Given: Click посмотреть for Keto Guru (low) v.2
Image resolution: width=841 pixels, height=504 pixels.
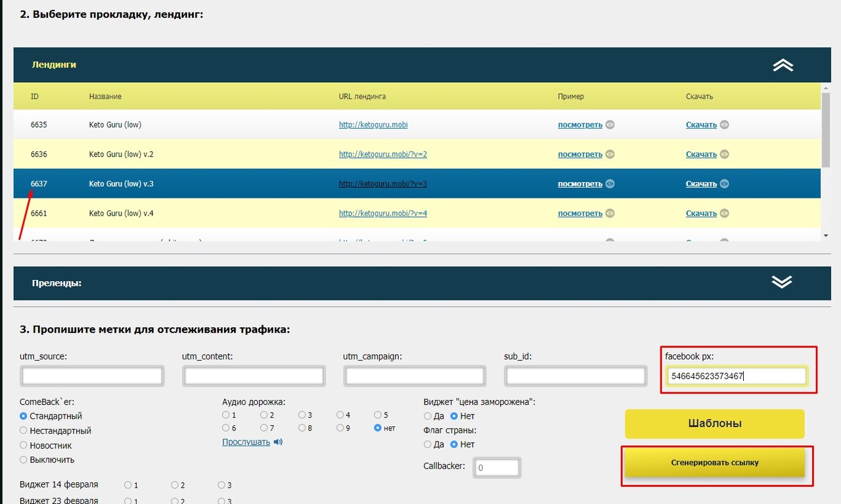Looking at the screenshot, I should [x=580, y=154].
